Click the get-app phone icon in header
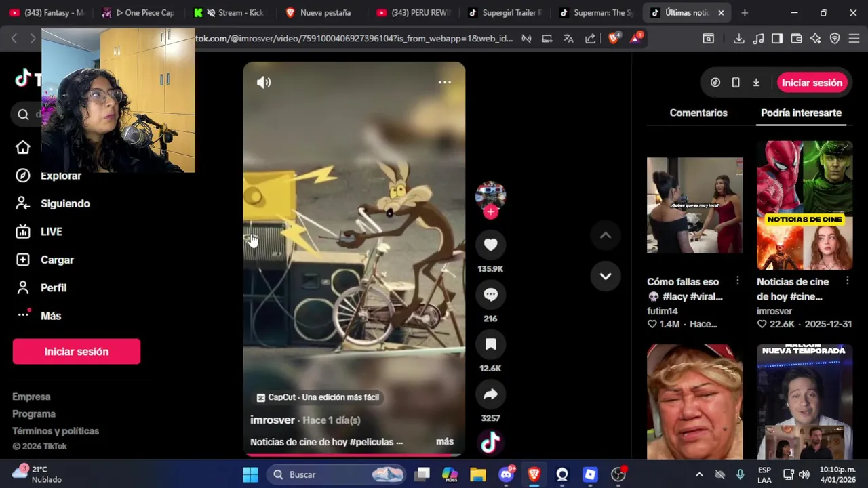Image resolution: width=868 pixels, height=488 pixels. 736,83
